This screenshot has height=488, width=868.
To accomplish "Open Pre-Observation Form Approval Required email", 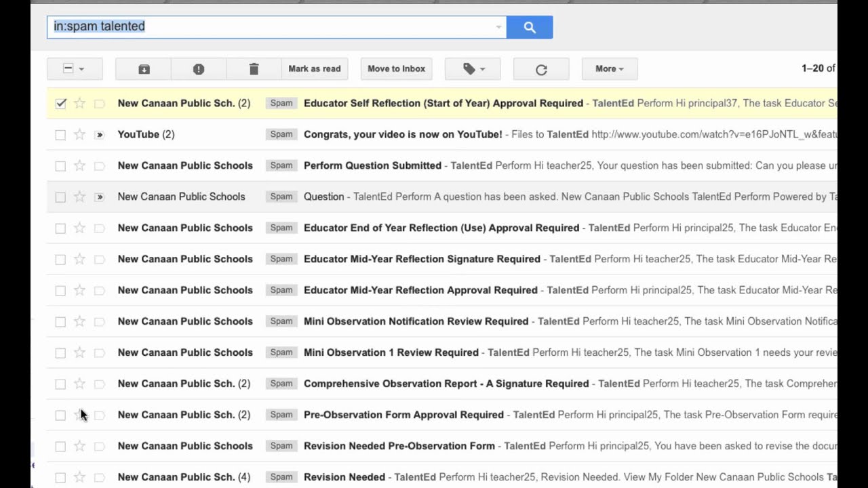I will [403, 415].
